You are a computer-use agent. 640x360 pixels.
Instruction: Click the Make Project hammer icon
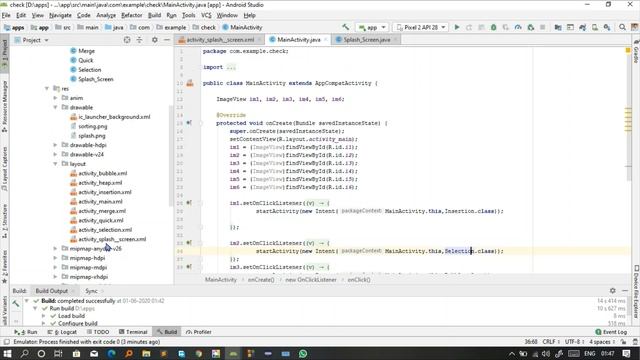click(346, 27)
